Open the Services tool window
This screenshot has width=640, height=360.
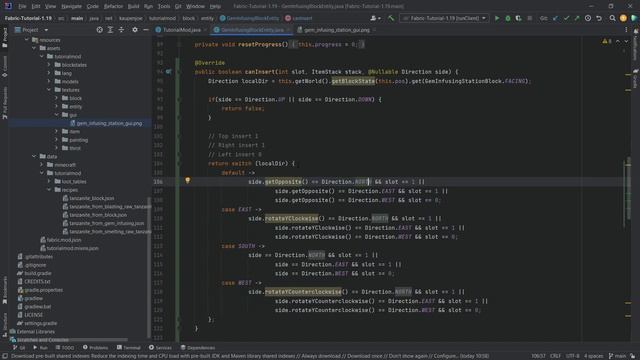(x=160, y=348)
